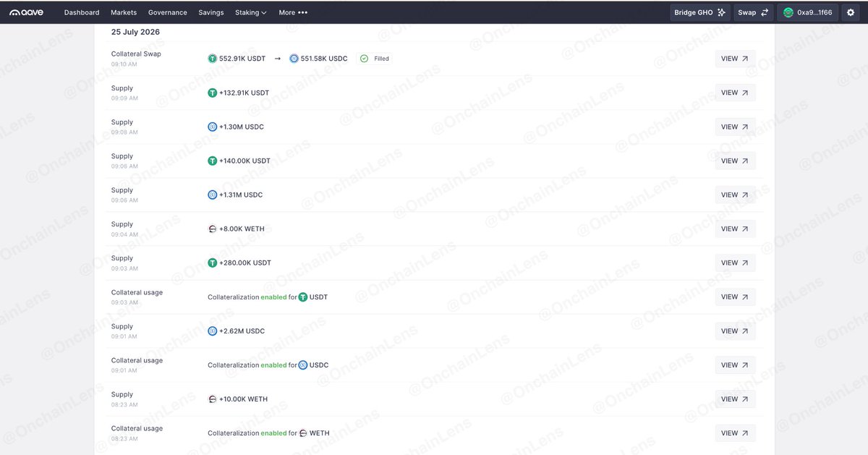Click USDT icon beside +140.00K USDT
Screen dimensions: 868x455
click(x=212, y=161)
